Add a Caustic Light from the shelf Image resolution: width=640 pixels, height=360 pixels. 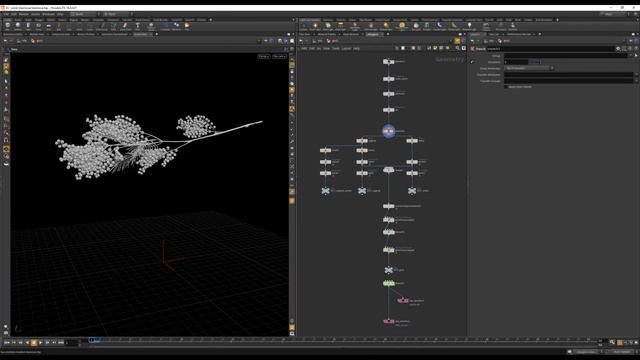pyautogui.click(x=440, y=26)
